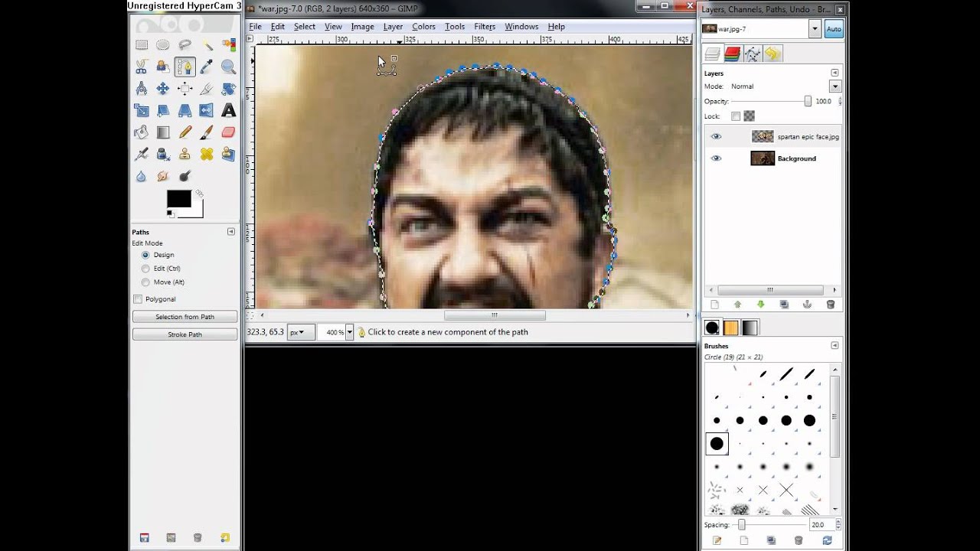This screenshot has width=980, height=551.
Task: Click the Stroke Path button
Action: 185,334
